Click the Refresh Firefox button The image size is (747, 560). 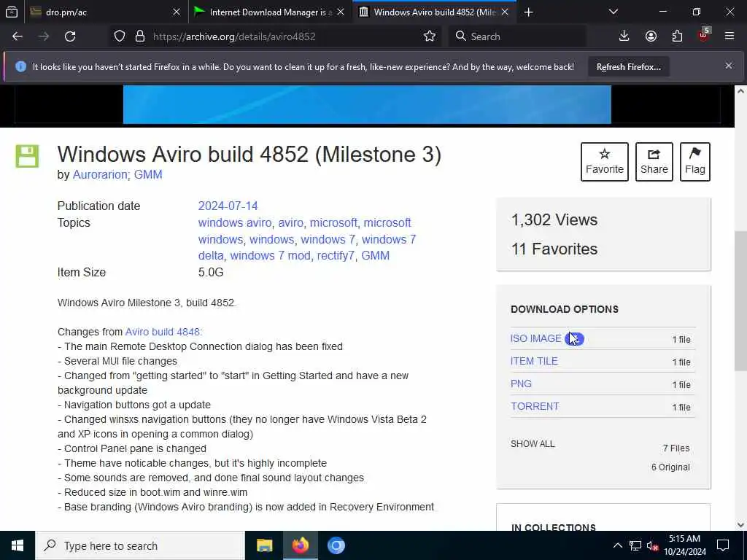[x=628, y=66]
